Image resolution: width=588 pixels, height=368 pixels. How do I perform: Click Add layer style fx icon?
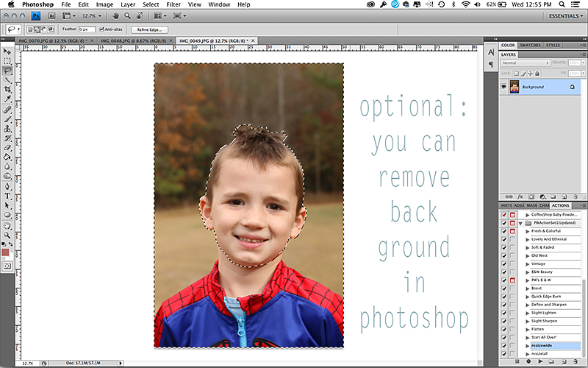point(520,197)
